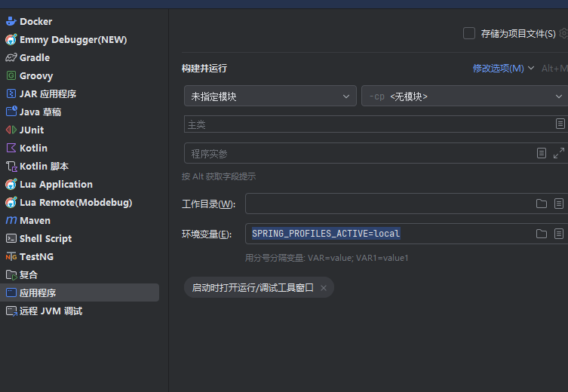Select Lua Remote(Mobdebug) entry
The height and width of the screenshot is (392, 568).
pyautogui.click(x=80, y=202)
